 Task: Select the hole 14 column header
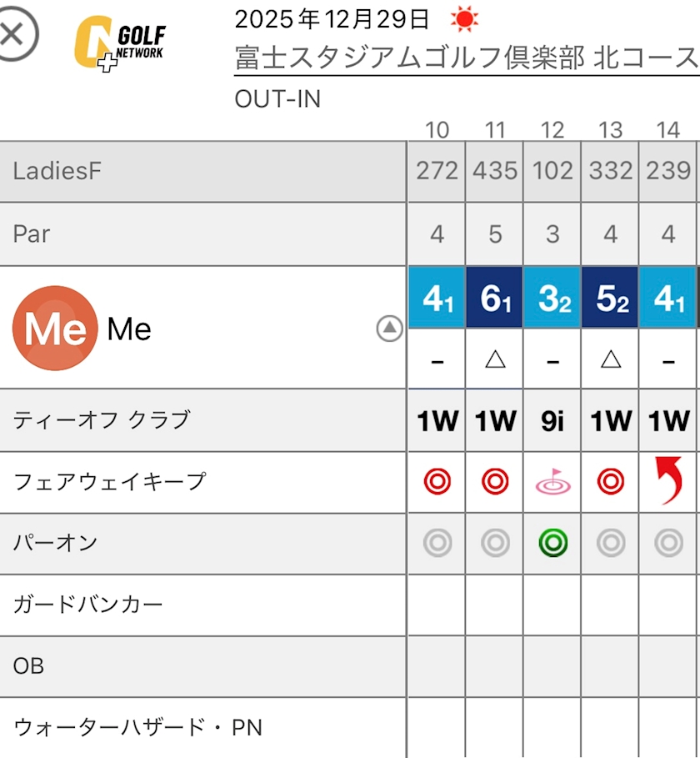(x=668, y=130)
